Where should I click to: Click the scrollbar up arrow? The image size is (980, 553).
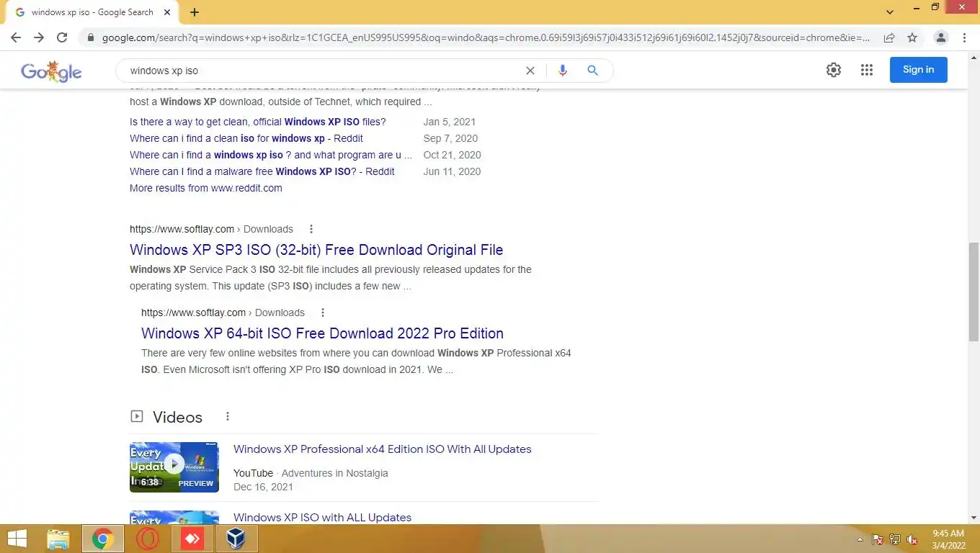click(974, 58)
